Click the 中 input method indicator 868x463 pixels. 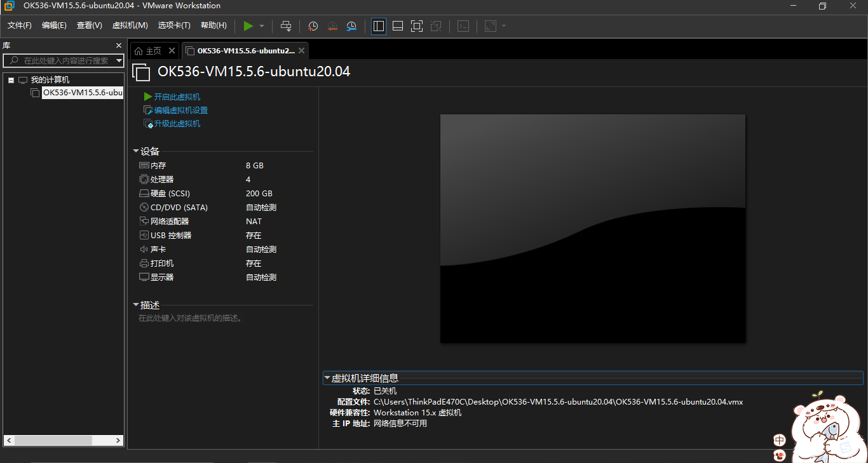[x=780, y=440]
